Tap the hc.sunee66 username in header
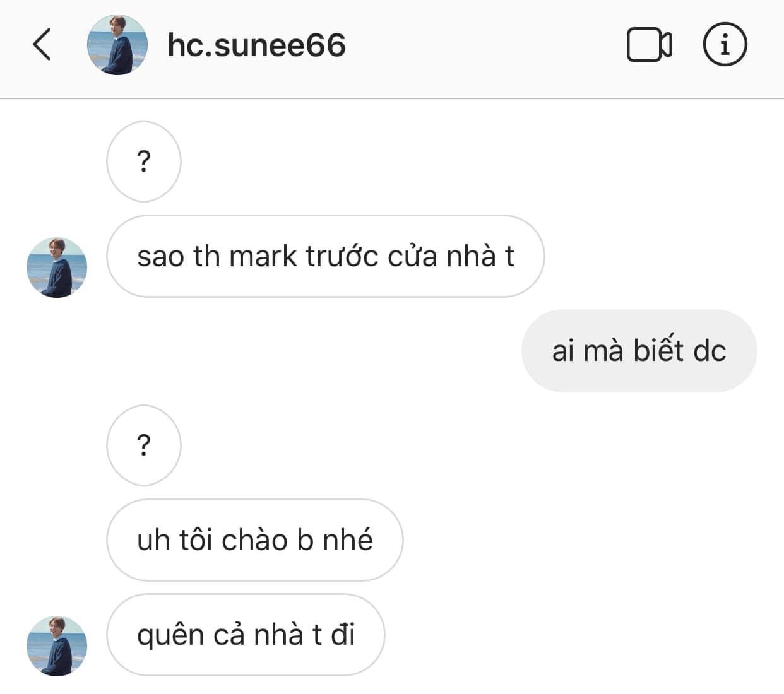The height and width of the screenshot is (694, 784). (x=256, y=45)
